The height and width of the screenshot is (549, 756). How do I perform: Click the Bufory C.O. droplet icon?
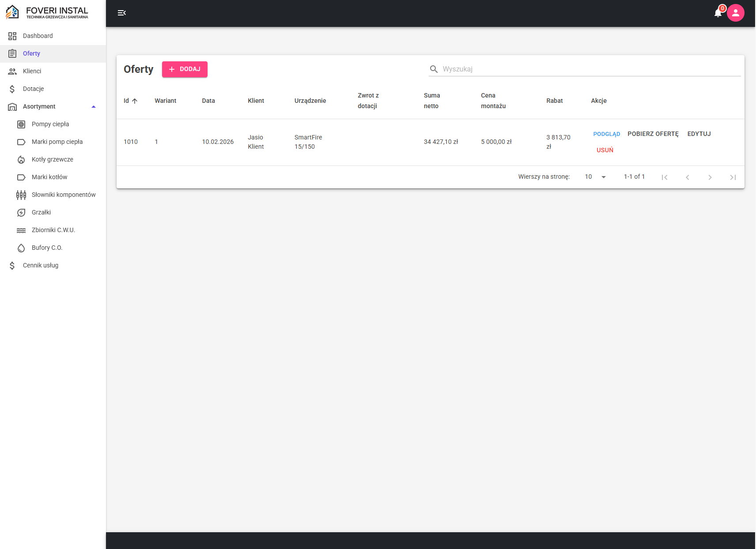pos(21,248)
